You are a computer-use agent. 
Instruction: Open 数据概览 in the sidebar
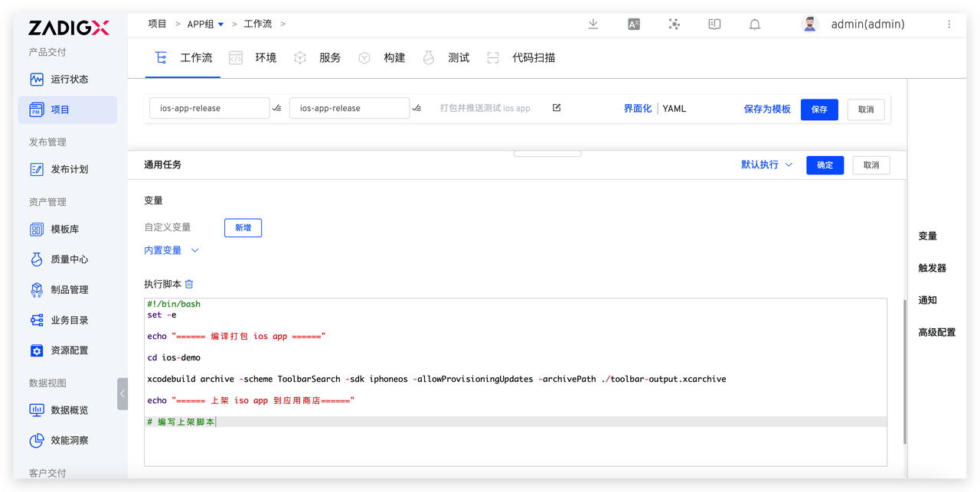pyautogui.click(x=69, y=410)
